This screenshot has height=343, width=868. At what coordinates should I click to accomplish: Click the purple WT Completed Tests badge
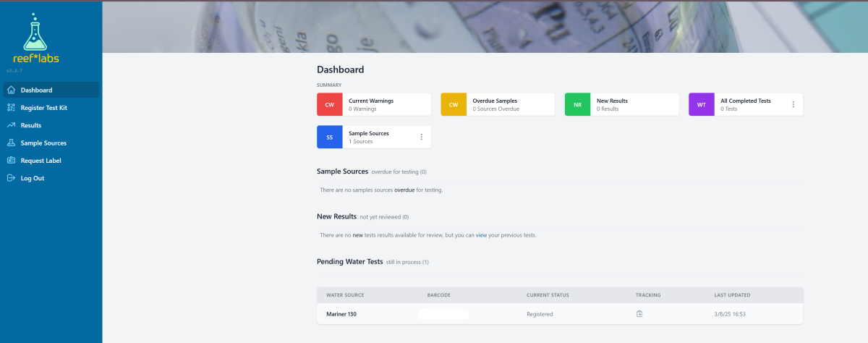(702, 104)
